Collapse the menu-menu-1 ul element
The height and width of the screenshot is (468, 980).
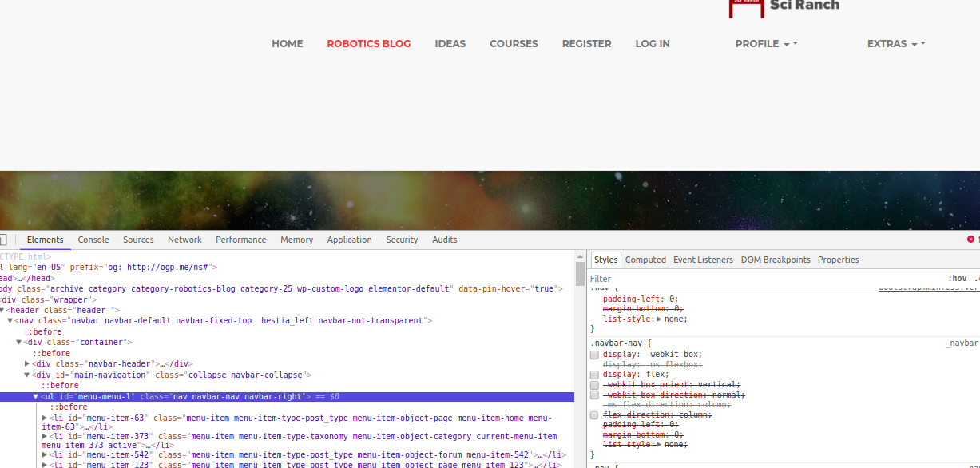pos(36,397)
